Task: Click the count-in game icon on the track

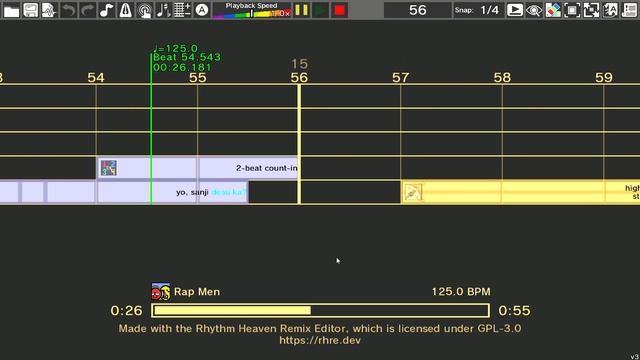Action: pyautogui.click(x=109, y=168)
